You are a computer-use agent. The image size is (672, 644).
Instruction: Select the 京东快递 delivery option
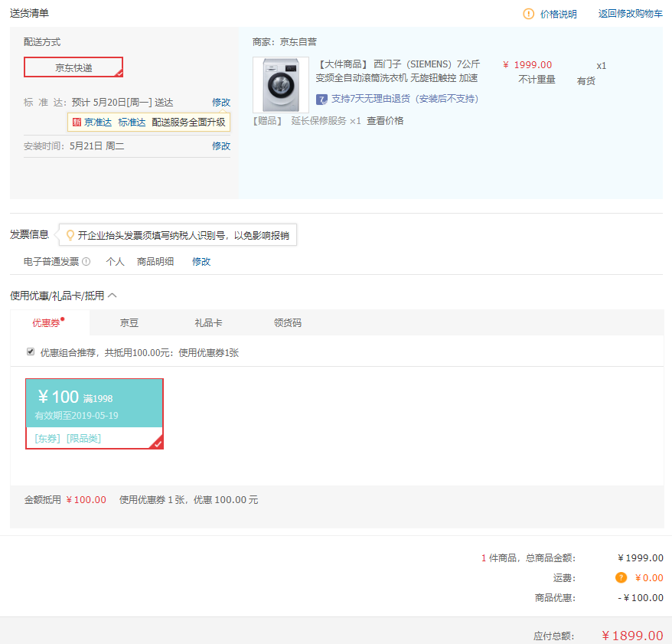[73, 67]
